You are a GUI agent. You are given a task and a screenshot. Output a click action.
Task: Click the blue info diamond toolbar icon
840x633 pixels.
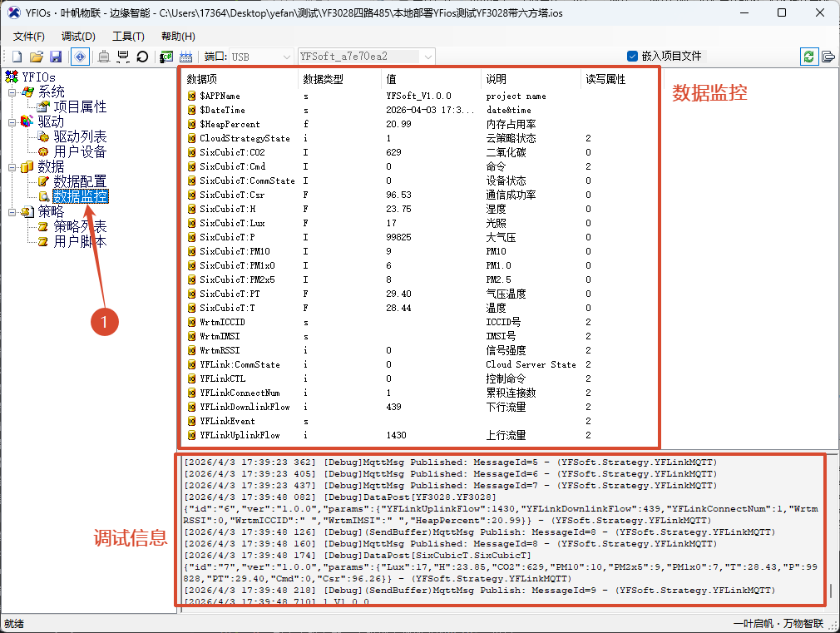point(80,57)
